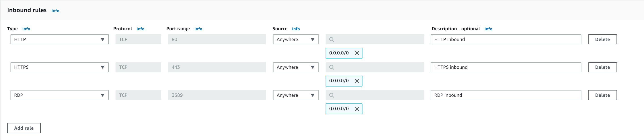This screenshot has width=644, height=140.
Task: Expand the Anywhere source dropdown for HTTP rule
Action: point(296,39)
